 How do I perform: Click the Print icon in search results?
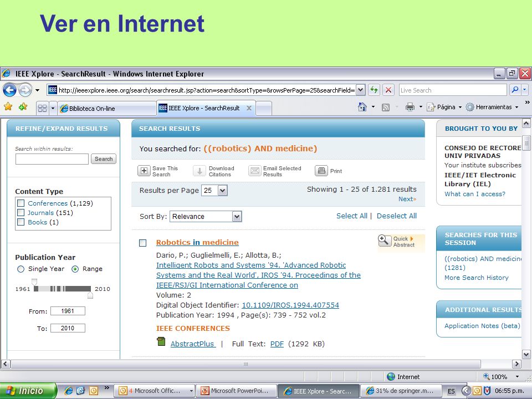pyautogui.click(x=321, y=171)
